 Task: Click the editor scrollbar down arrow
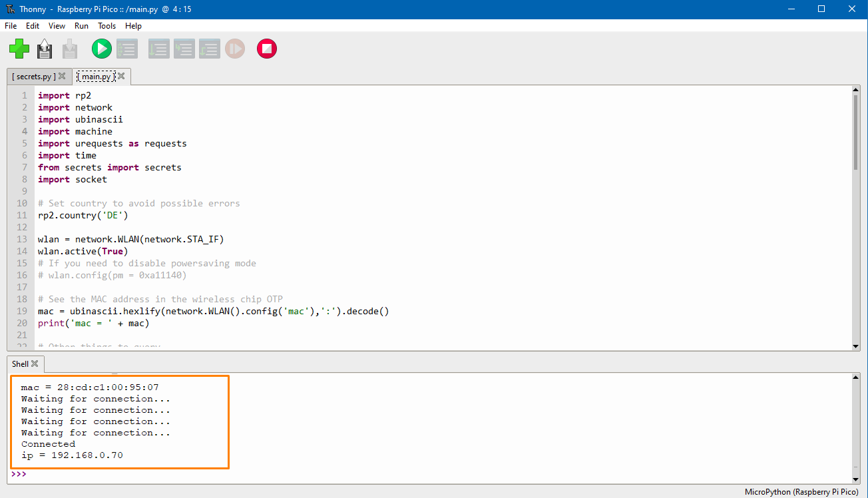tap(856, 346)
